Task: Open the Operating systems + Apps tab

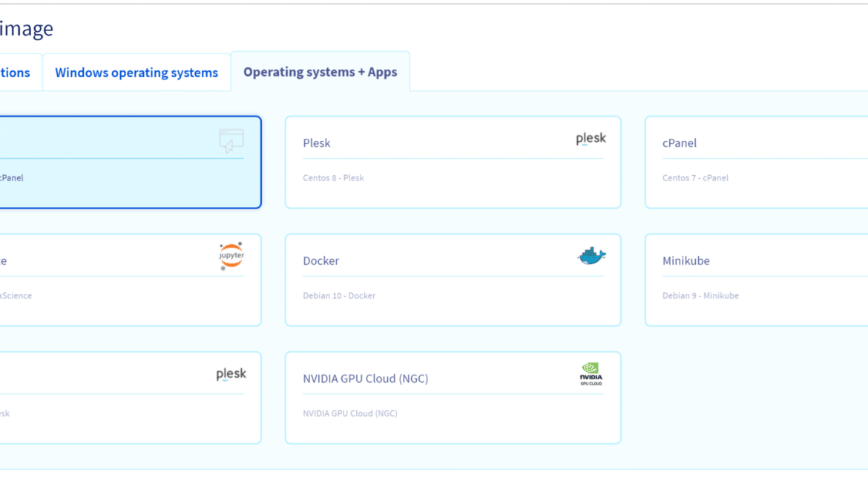Action: 320,72
